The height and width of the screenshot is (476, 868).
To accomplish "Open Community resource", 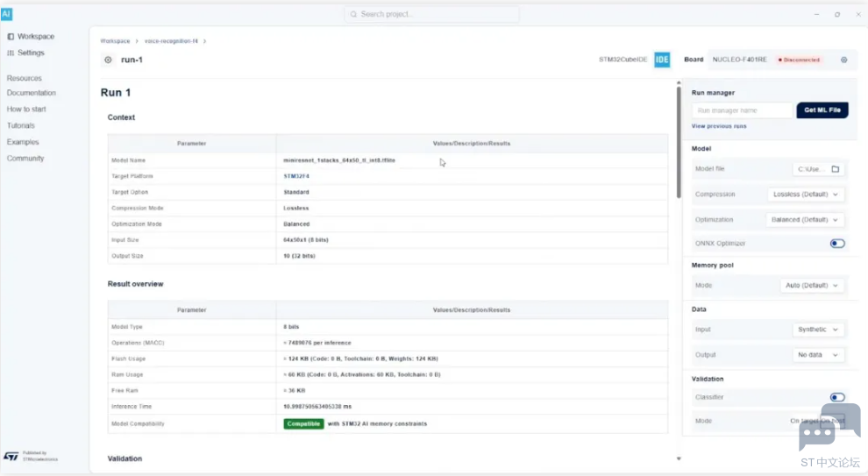I will pos(25,159).
